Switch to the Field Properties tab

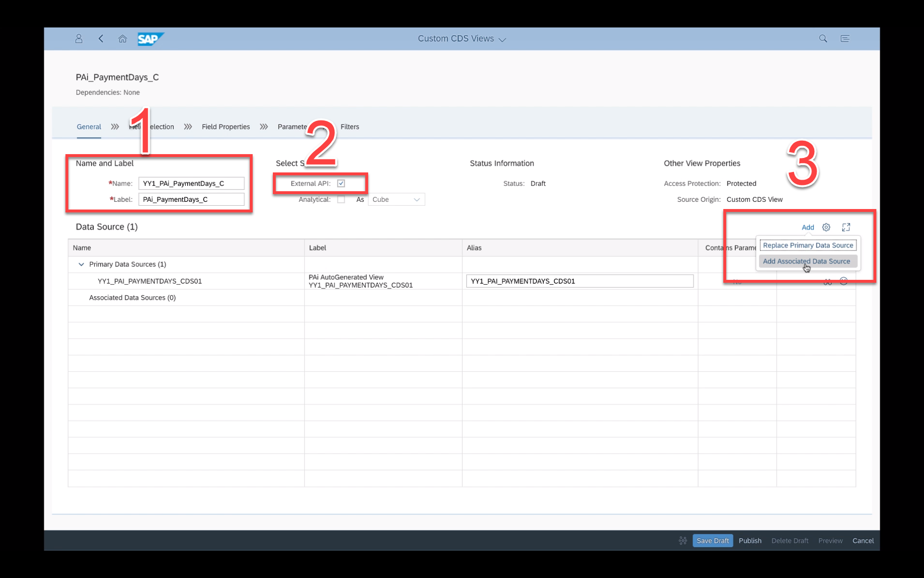226,127
